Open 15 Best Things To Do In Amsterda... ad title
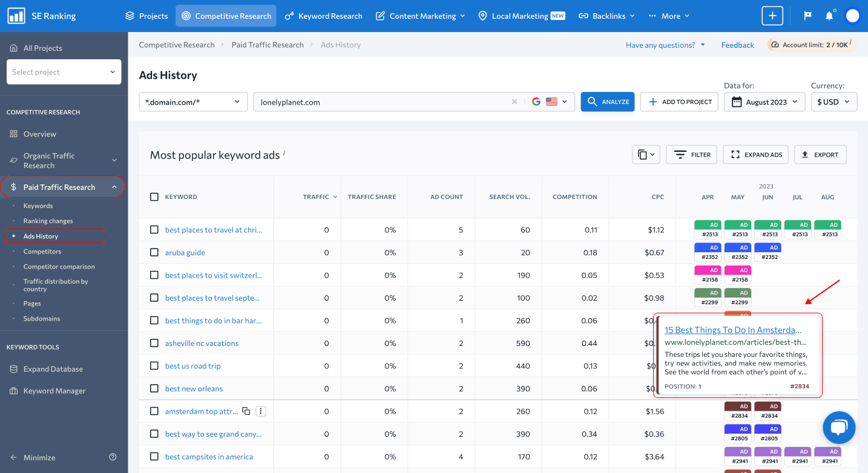 click(x=732, y=330)
